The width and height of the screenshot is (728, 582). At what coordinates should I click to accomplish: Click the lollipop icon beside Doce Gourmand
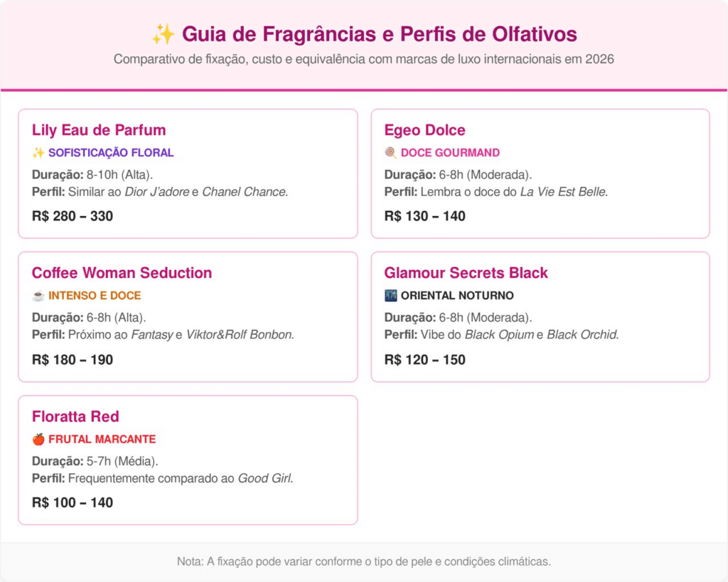point(390,153)
